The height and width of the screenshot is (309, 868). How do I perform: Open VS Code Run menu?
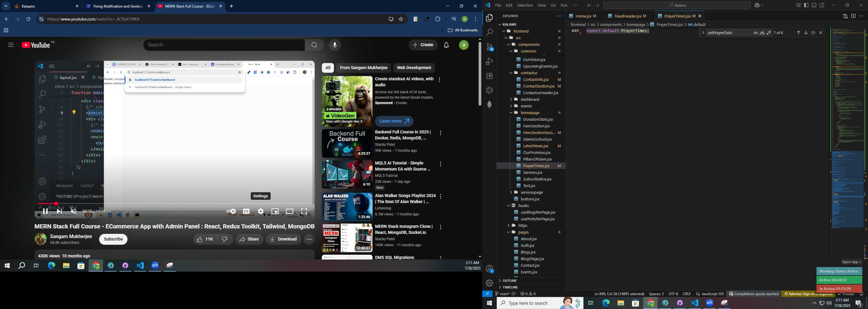[564, 5]
